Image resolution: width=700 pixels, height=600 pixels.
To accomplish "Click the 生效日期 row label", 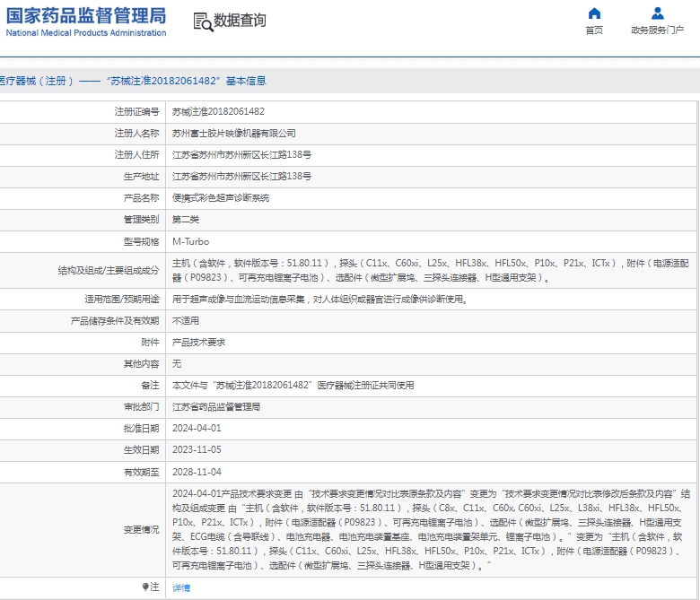I will coord(141,449).
